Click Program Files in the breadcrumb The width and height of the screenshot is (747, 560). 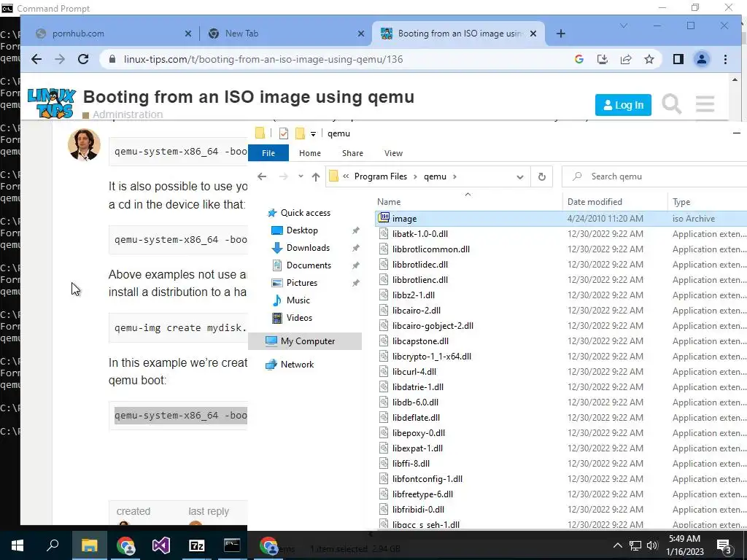click(380, 176)
